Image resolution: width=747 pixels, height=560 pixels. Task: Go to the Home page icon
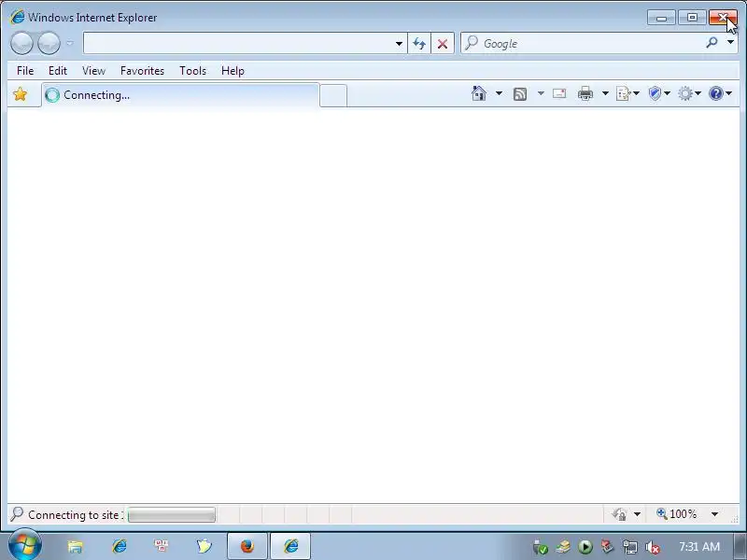pos(479,93)
